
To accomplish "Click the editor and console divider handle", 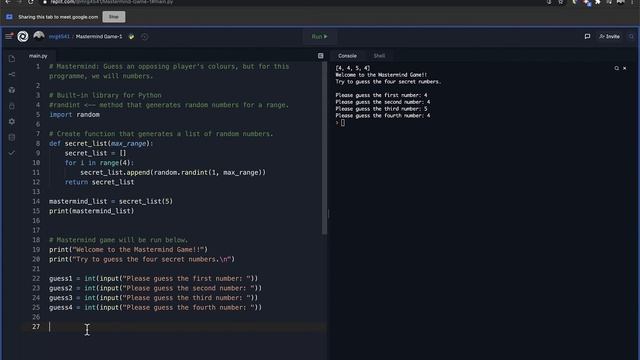I will click(329, 213).
